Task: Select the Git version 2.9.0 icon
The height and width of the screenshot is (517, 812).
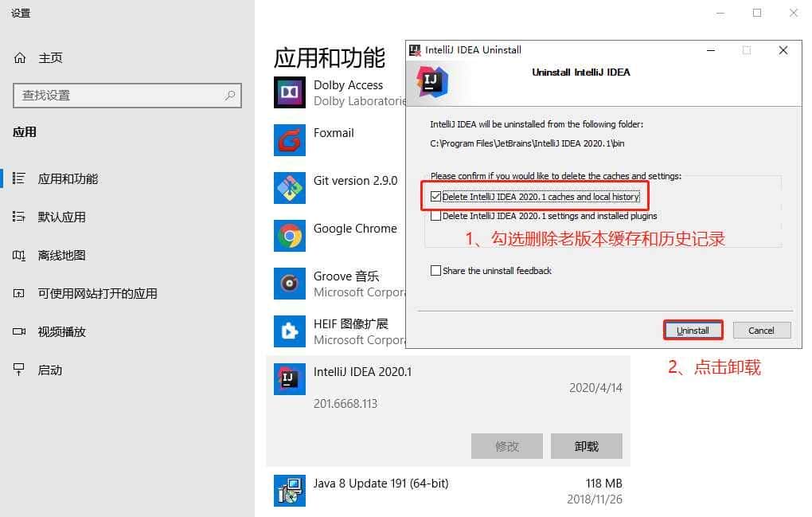Action: click(x=290, y=188)
